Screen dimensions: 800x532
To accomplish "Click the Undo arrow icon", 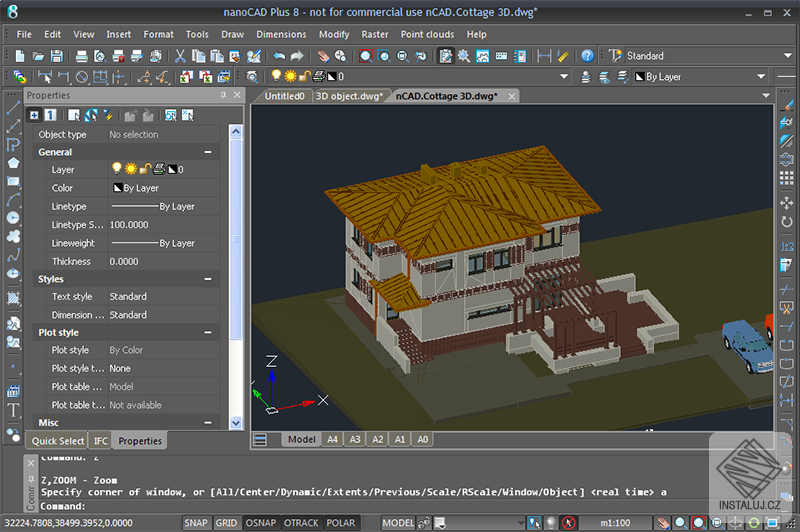I will coord(279,56).
